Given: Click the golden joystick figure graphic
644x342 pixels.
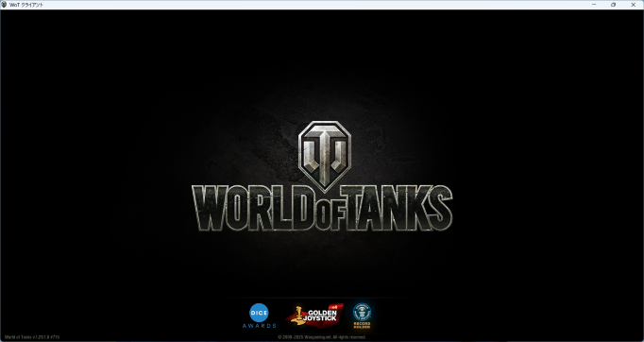Looking at the screenshot, I should click(298, 316).
